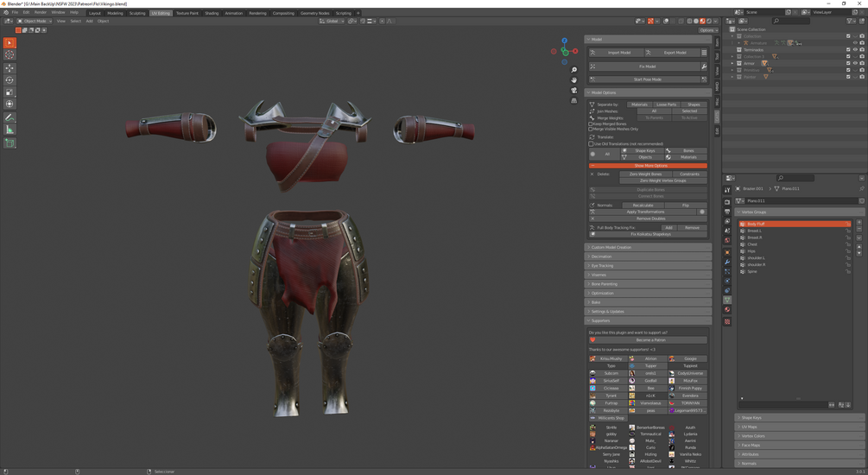The height and width of the screenshot is (475, 868).
Task: Click the red X axis gizmo ball
Action: click(x=575, y=51)
